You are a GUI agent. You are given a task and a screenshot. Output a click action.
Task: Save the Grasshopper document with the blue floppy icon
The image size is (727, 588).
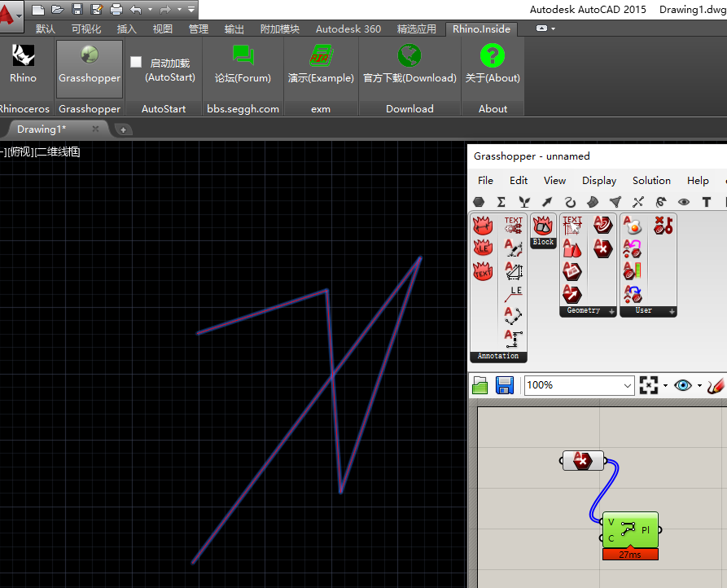pos(505,385)
